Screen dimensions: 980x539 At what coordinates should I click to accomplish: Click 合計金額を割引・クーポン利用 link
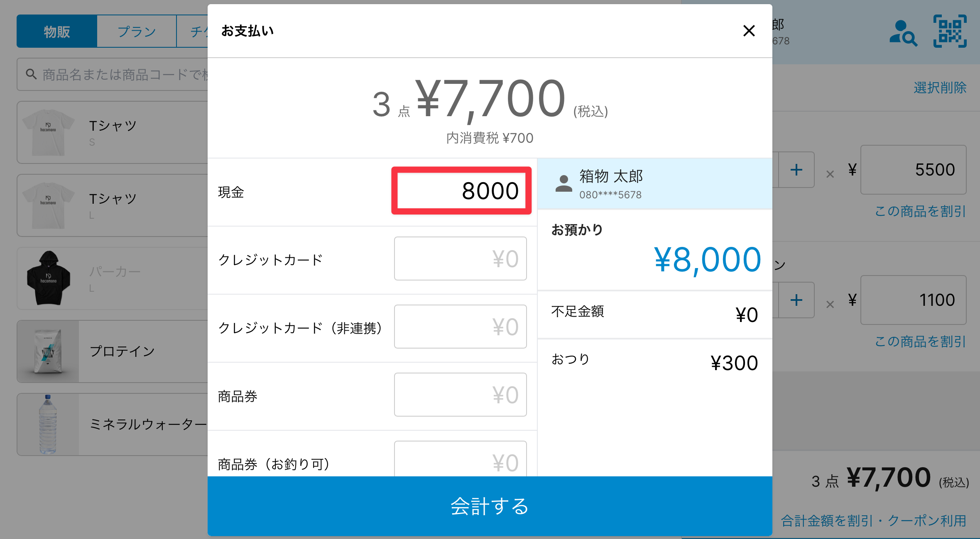tap(873, 520)
